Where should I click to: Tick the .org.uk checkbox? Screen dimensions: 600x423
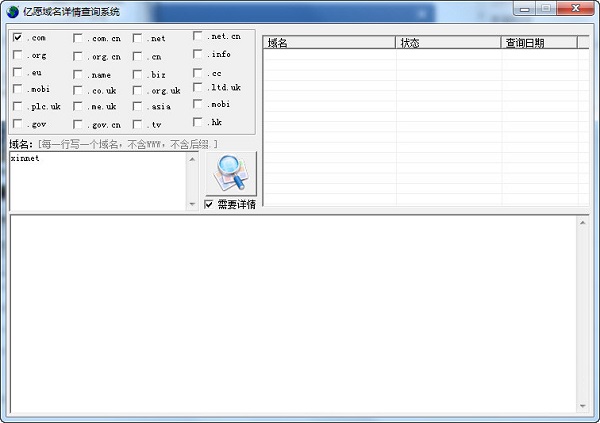tap(137, 90)
